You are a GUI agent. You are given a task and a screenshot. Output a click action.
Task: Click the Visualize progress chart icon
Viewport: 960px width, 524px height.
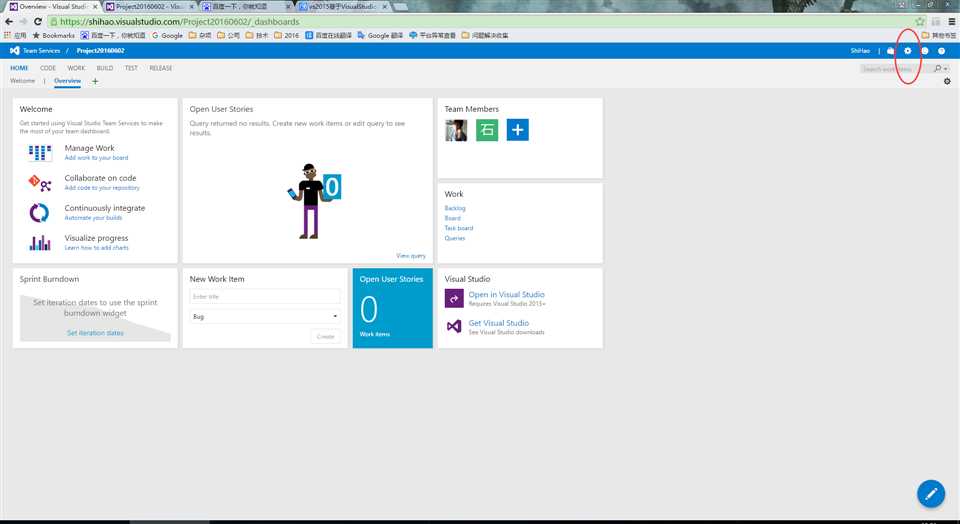click(40, 242)
